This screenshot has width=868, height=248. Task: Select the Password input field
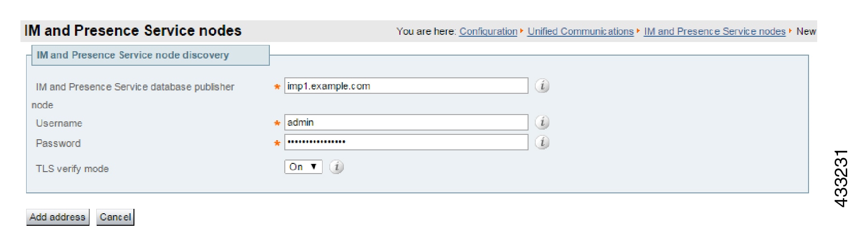click(406, 142)
